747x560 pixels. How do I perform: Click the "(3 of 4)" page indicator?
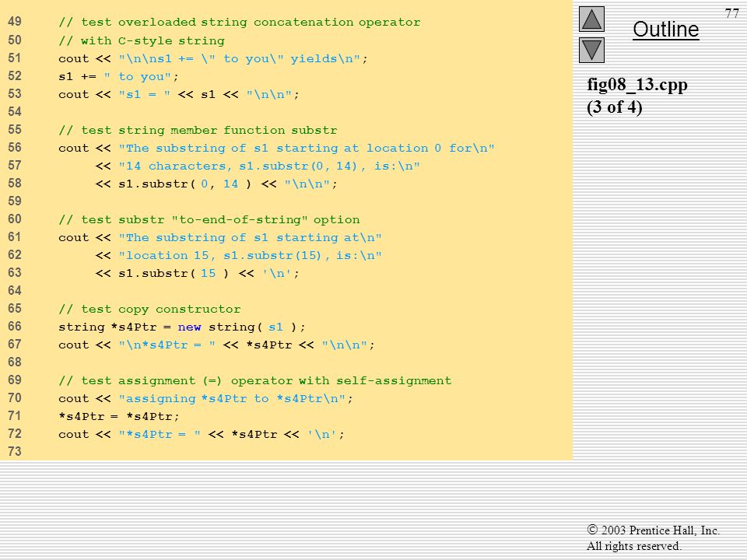click(x=615, y=107)
